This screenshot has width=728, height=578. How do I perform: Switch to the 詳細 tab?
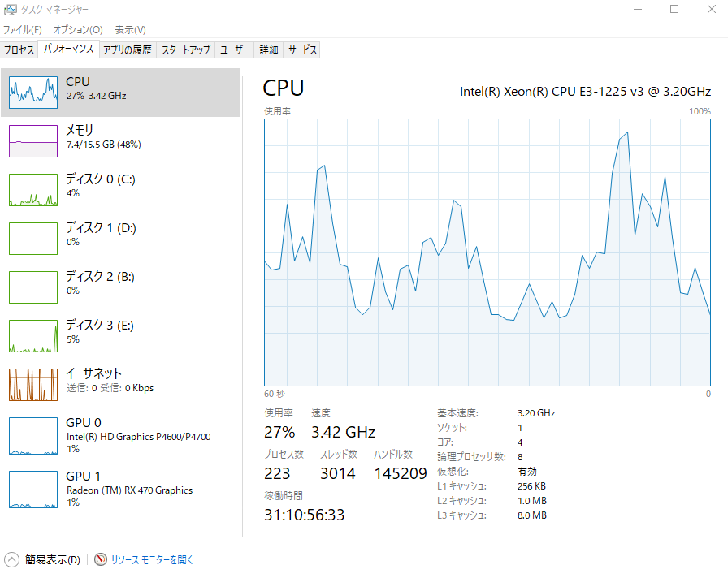(269, 50)
